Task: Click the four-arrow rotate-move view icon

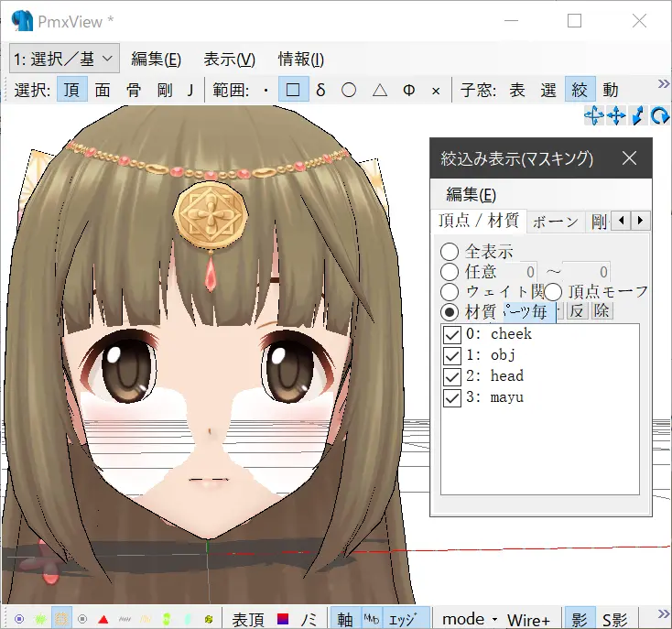Action: pyautogui.click(x=594, y=115)
